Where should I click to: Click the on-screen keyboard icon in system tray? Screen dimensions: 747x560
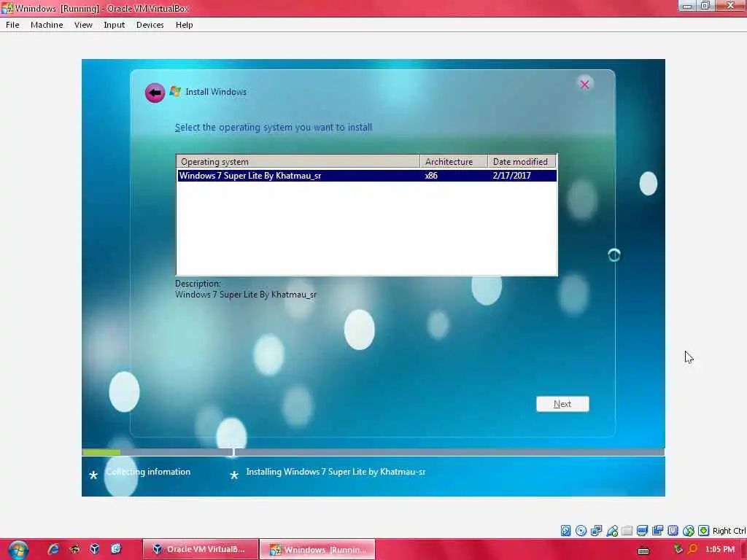[x=643, y=551]
